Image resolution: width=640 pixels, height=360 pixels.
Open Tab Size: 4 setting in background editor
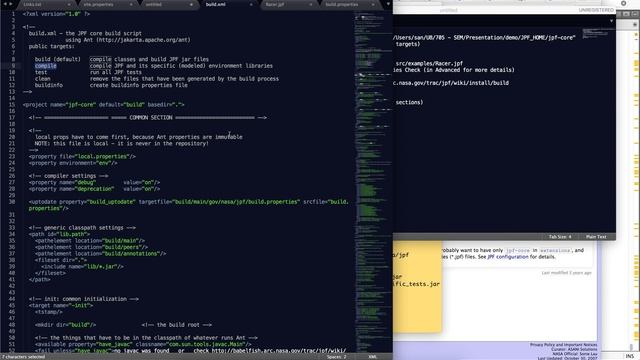(560, 237)
